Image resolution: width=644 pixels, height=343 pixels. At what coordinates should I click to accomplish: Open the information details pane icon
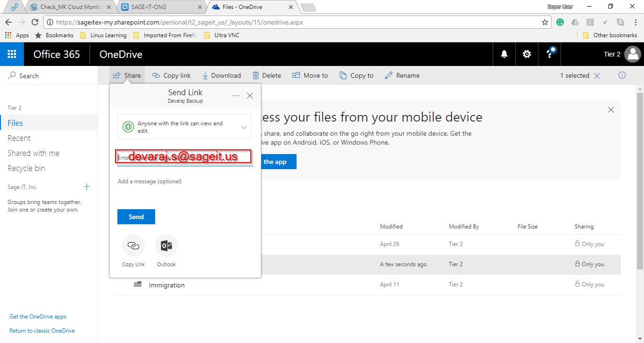[x=622, y=75]
